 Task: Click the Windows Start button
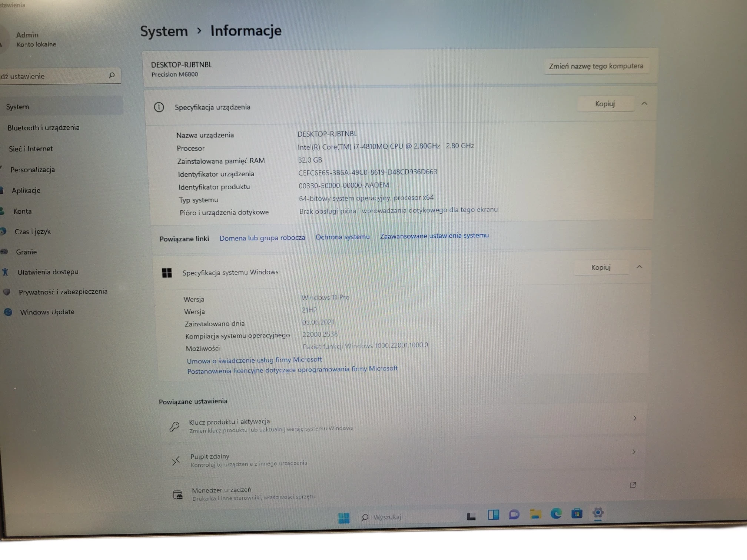click(x=344, y=516)
